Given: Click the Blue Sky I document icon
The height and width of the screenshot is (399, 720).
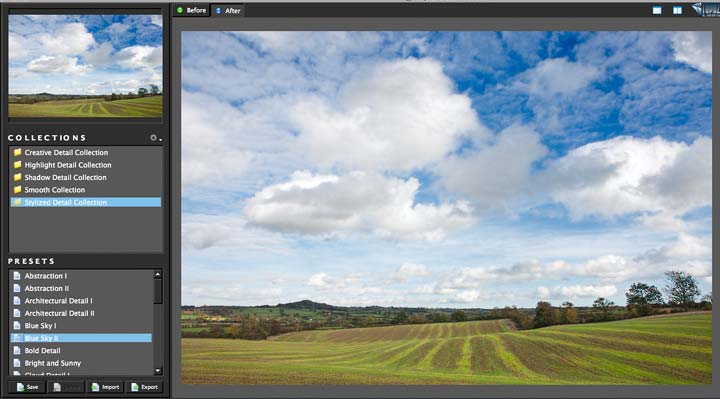Looking at the screenshot, I should [x=17, y=325].
